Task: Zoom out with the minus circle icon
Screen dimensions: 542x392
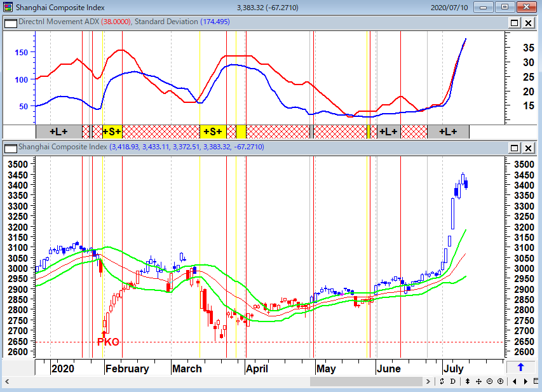Action: point(489,381)
